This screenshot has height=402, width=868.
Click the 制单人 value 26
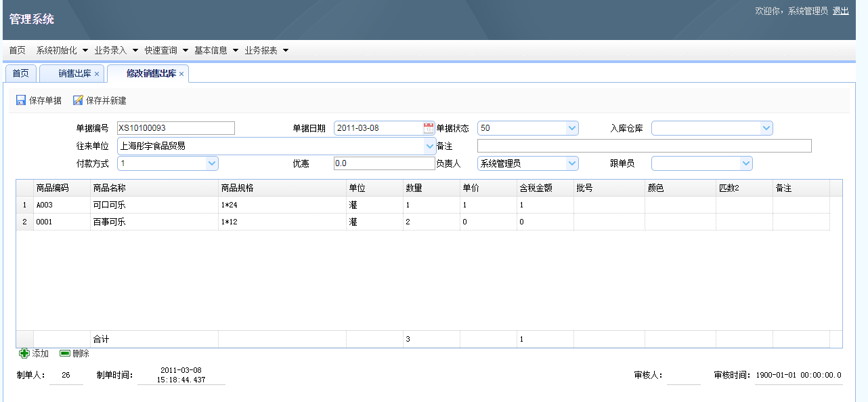(66, 375)
